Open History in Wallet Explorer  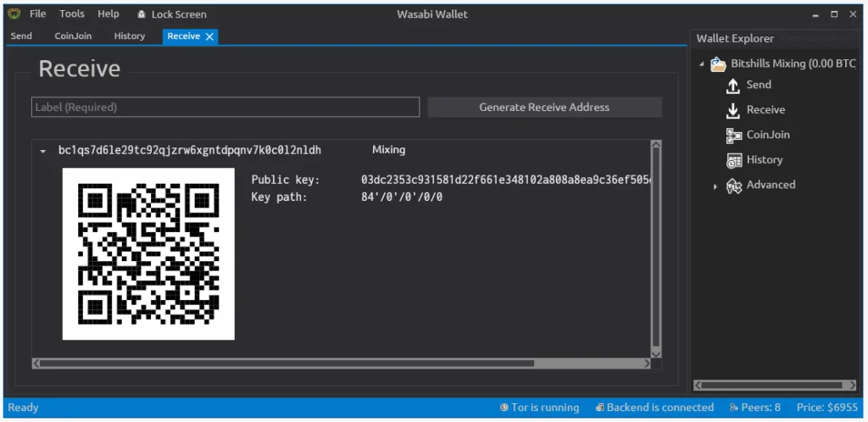765,159
